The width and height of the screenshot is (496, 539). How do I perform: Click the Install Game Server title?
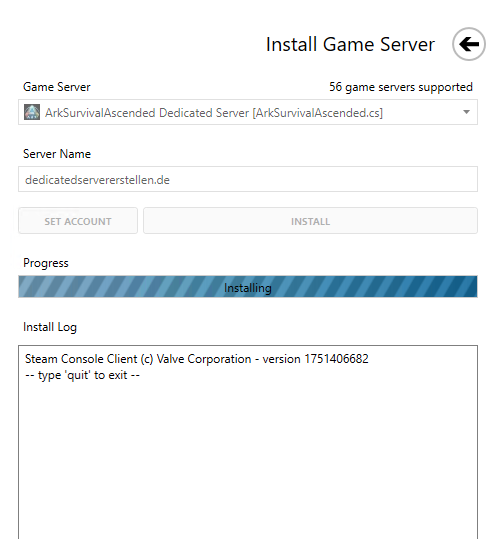[350, 44]
